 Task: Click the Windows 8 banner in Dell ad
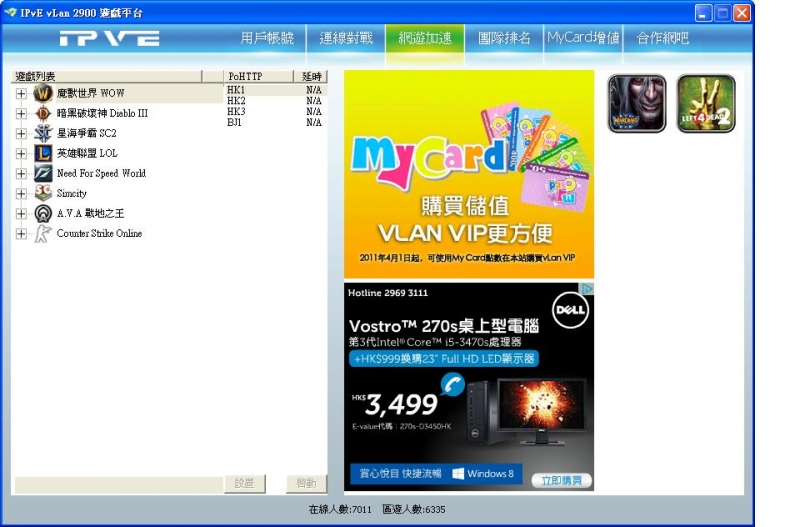pos(436,474)
